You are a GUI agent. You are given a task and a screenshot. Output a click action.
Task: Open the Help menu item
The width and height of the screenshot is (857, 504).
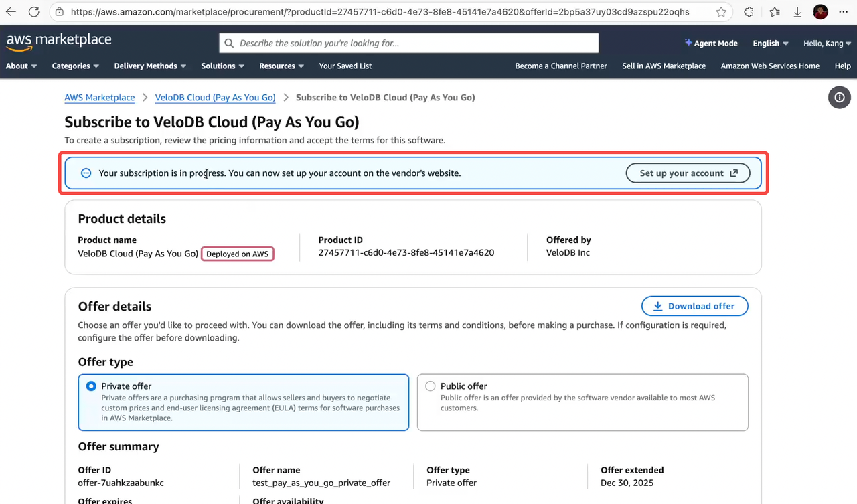pyautogui.click(x=843, y=66)
